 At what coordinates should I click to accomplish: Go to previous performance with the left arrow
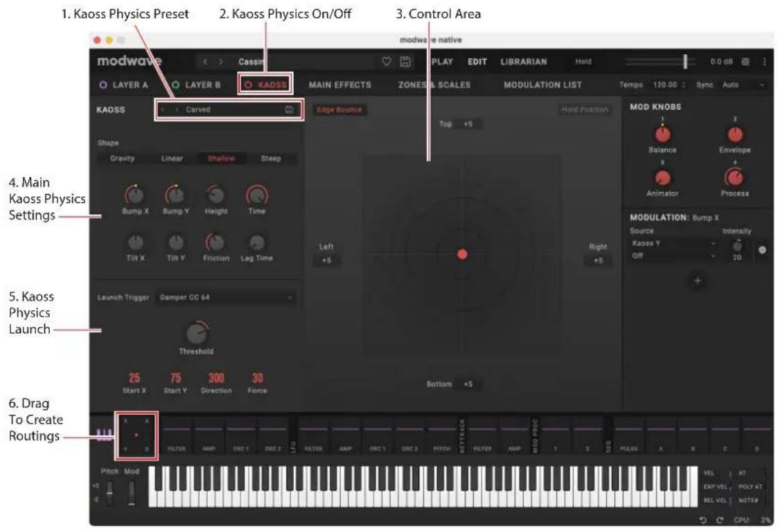coord(206,62)
